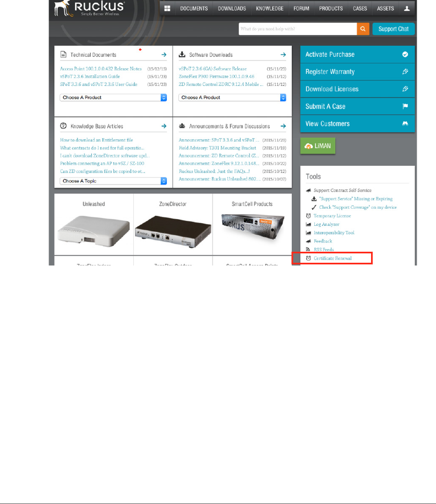
Task: Click the Activate Purchase button
Action: pyautogui.click(x=358, y=55)
